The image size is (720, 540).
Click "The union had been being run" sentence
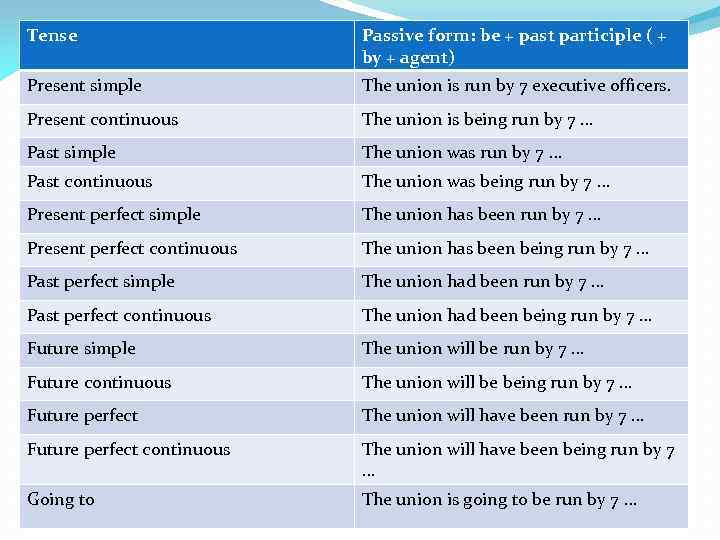pos(507,316)
